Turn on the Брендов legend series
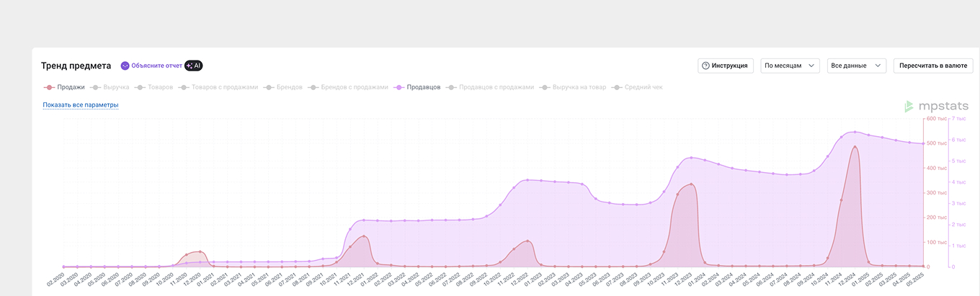The image size is (980, 296). pyautogui.click(x=284, y=87)
